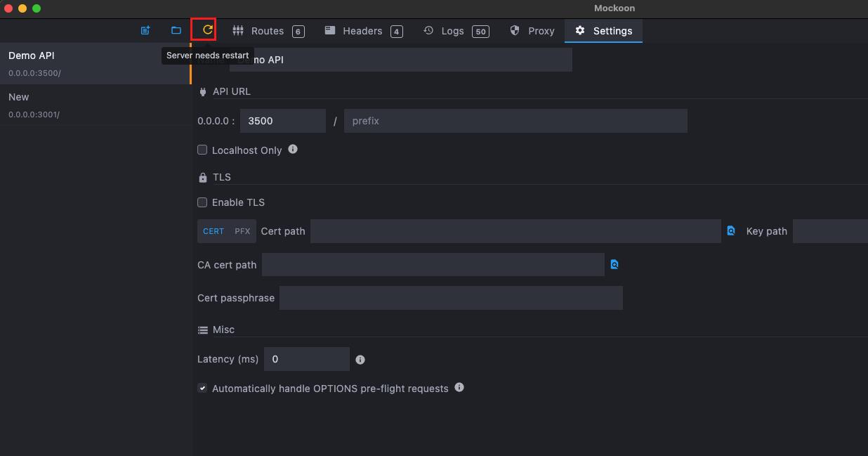Image resolution: width=868 pixels, height=456 pixels.
Task: Click the new environment icon
Action: coord(145,30)
